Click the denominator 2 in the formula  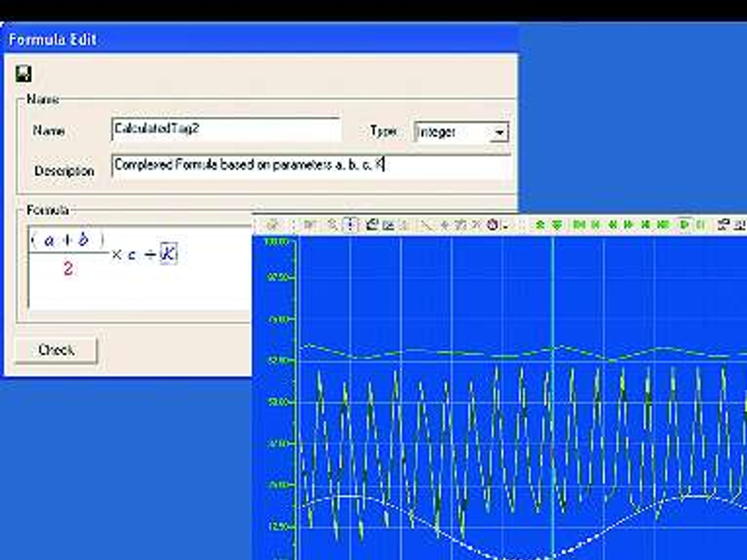[x=68, y=269]
